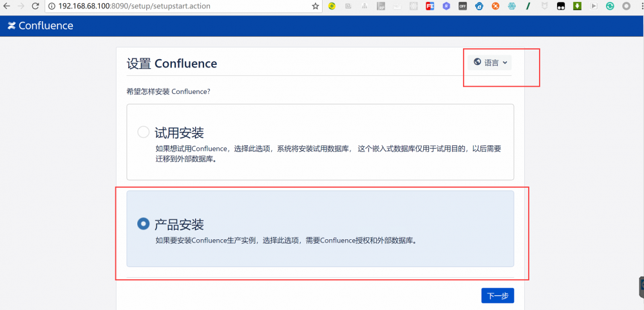Screen dimensions: 644x310
Task: Click the teal web-pattern extension icon
Action: (x=512, y=6)
